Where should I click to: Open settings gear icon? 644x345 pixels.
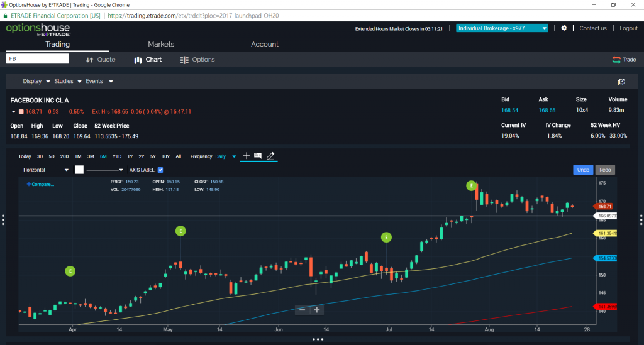point(564,28)
